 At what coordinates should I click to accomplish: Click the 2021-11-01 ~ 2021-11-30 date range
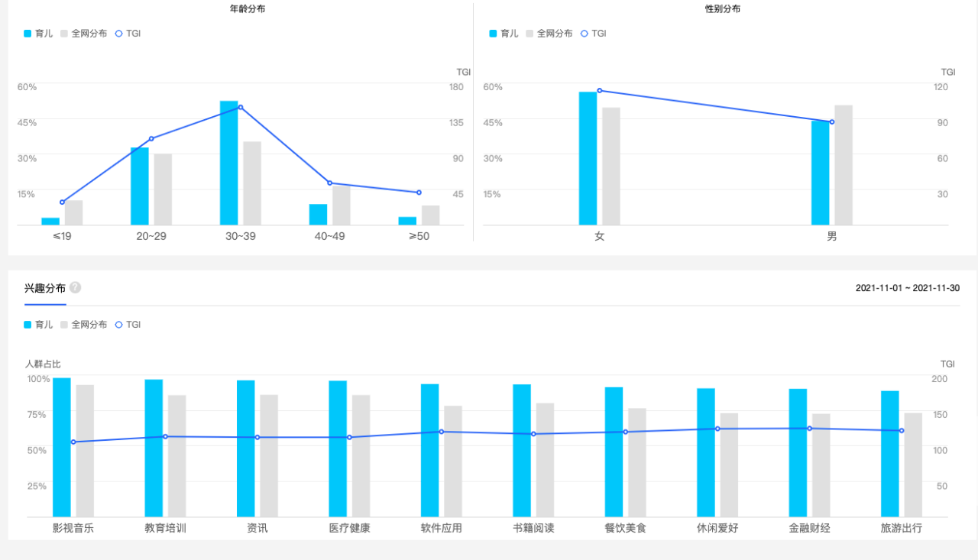coord(908,288)
